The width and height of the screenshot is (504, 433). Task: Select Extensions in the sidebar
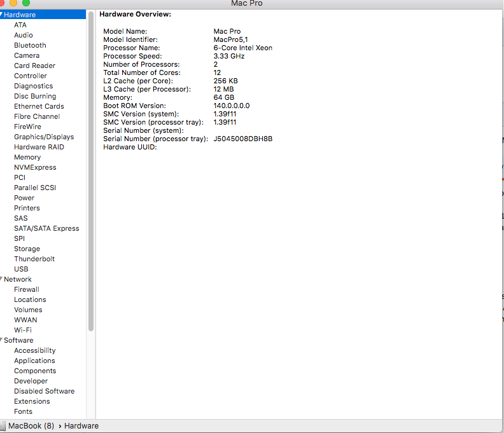click(x=32, y=401)
